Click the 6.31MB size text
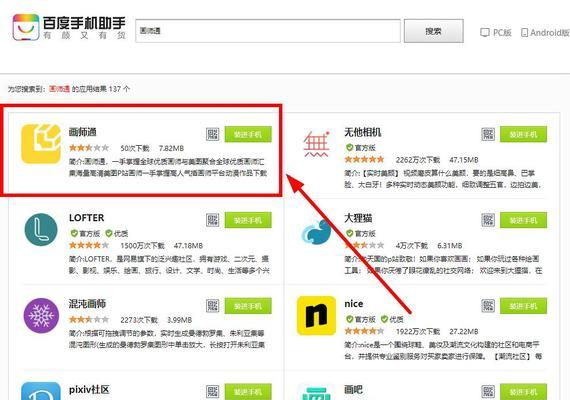 (x=450, y=245)
